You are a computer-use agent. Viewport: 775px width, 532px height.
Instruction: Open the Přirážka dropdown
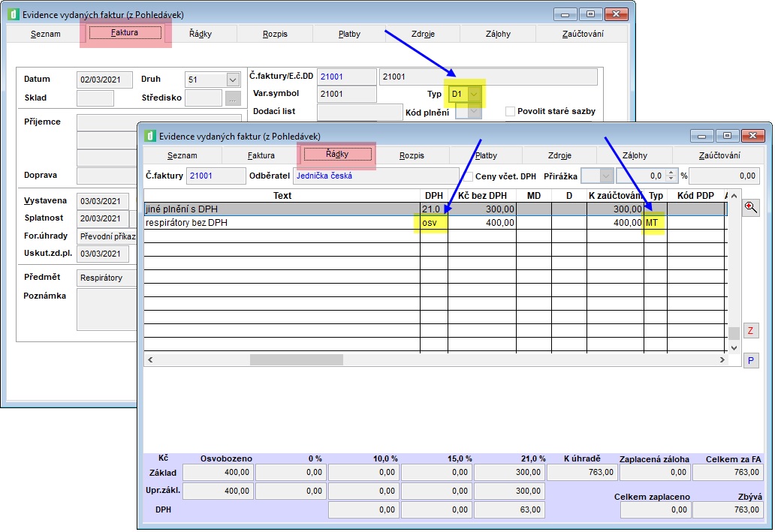click(x=605, y=176)
